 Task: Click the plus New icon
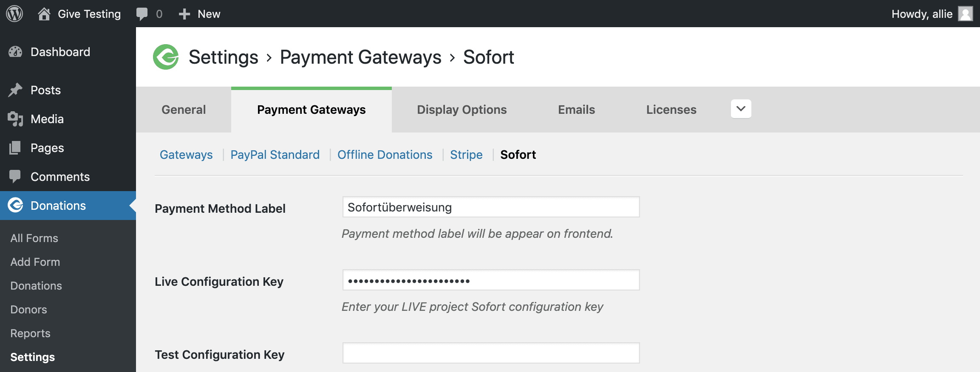(x=184, y=14)
